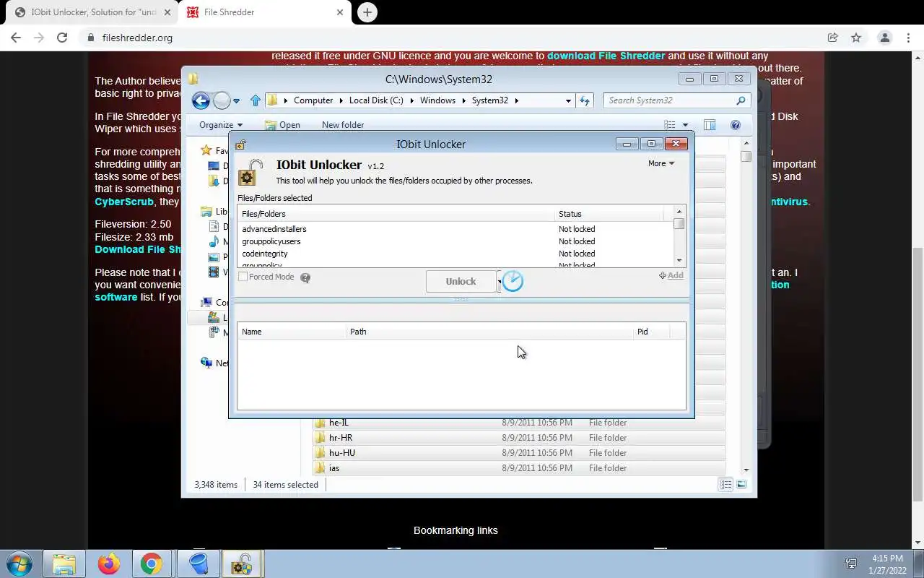Close the File Shredder browser tab
The height and width of the screenshot is (578, 924).
pos(340,12)
